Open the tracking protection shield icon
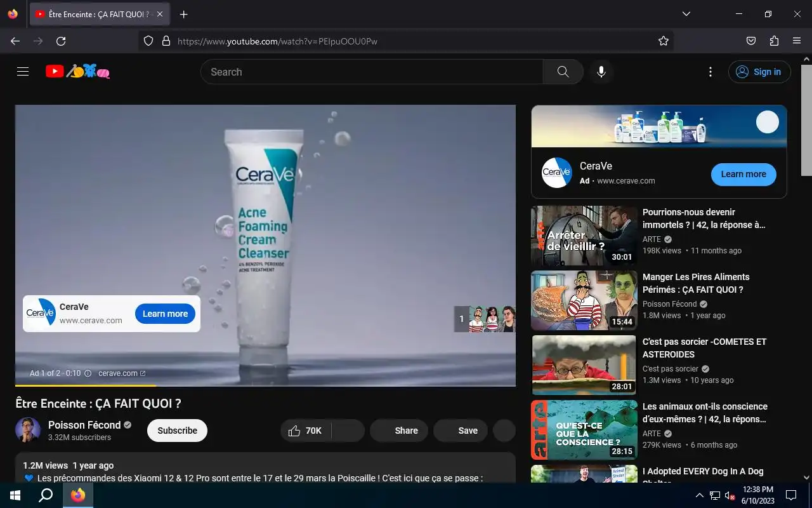The height and width of the screenshot is (508, 812). pyautogui.click(x=148, y=41)
